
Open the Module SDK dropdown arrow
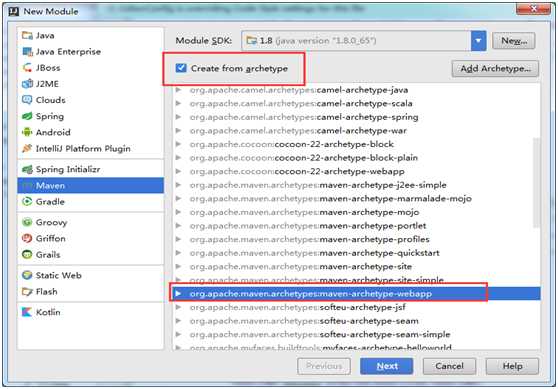(x=478, y=41)
